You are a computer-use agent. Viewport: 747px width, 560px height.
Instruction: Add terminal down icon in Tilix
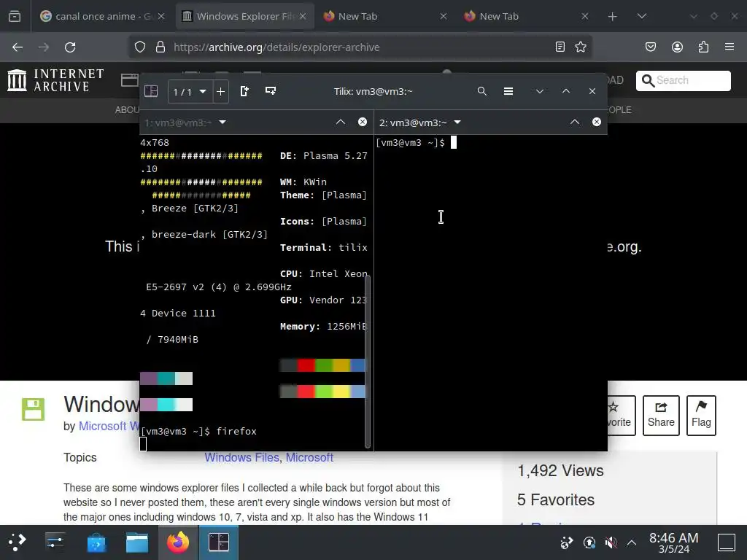tap(271, 91)
